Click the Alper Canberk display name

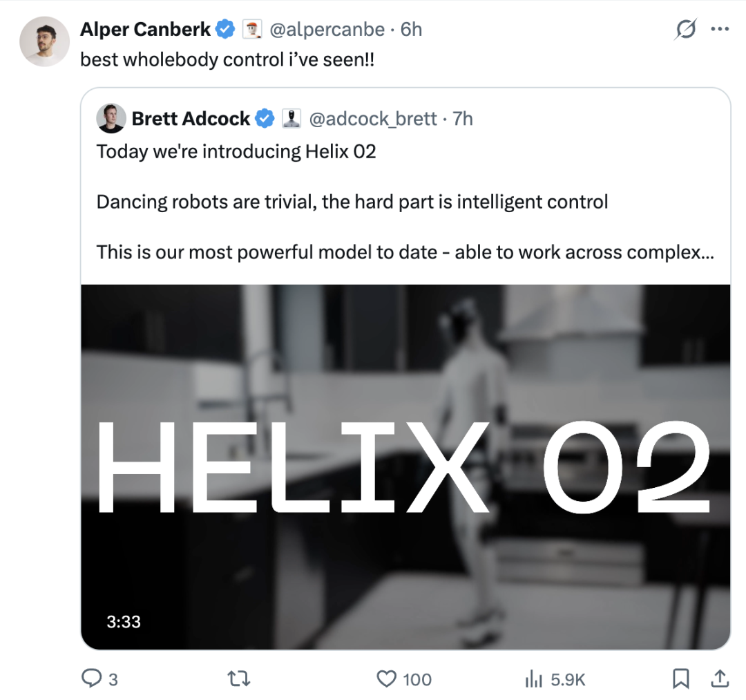tap(145, 30)
